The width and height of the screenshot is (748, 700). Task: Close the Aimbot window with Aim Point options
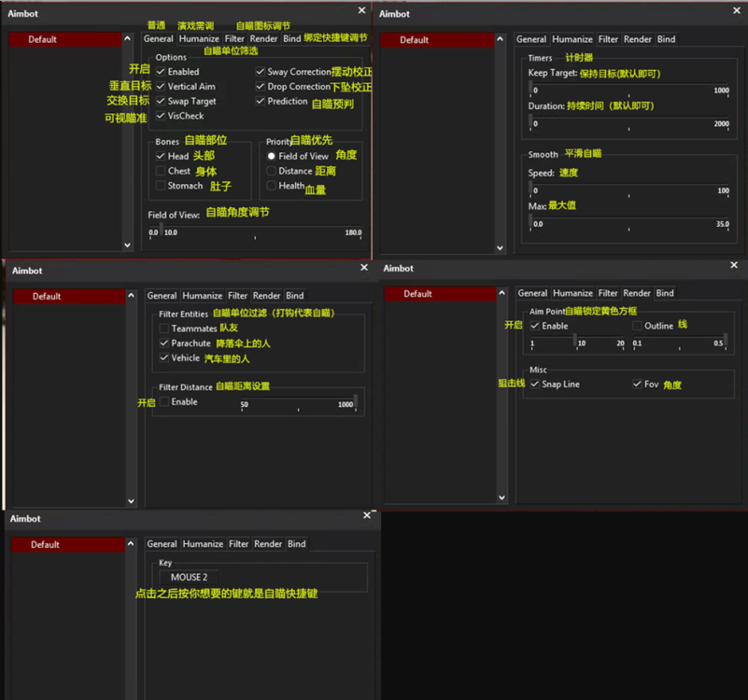pos(735,267)
